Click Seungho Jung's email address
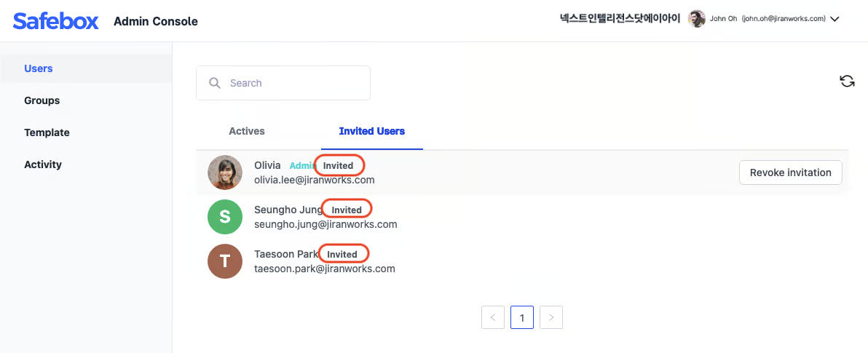868x353 pixels. [x=325, y=224]
